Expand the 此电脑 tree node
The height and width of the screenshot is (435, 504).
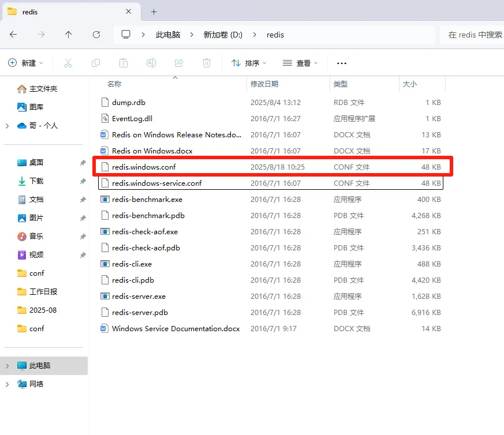coord(8,366)
